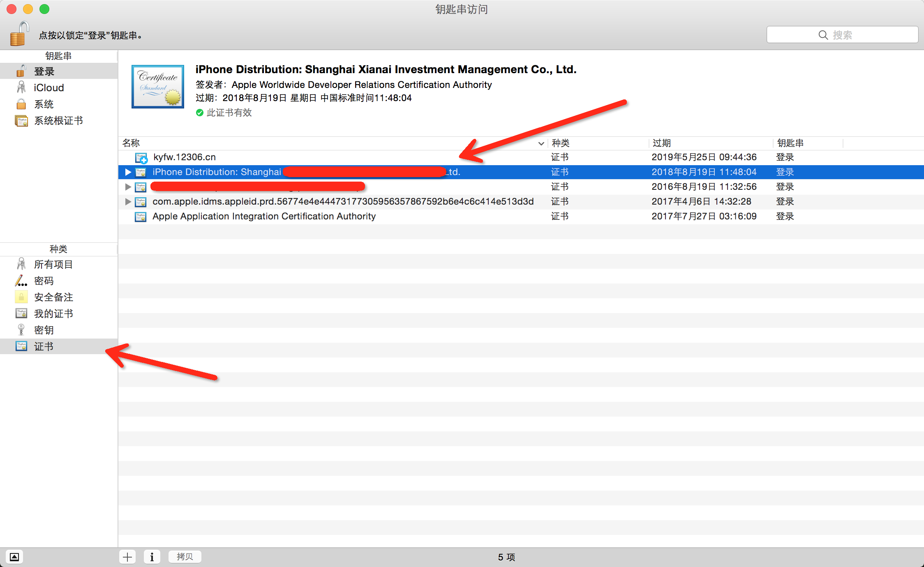Click the kyfw.12306.cn certificate icon
This screenshot has height=567, width=924.
pyautogui.click(x=141, y=158)
